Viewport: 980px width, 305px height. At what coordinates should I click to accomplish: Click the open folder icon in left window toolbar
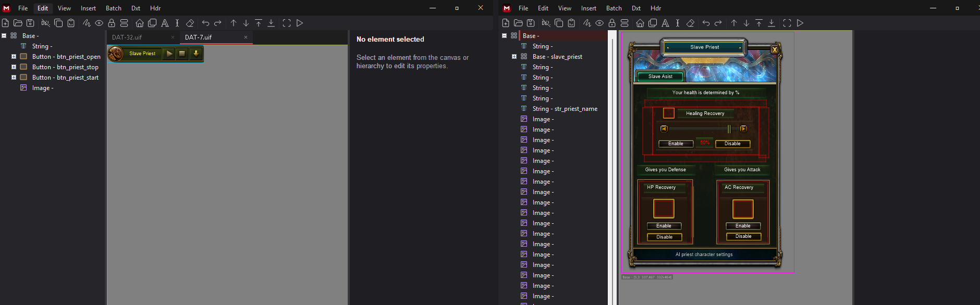[18, 23]
